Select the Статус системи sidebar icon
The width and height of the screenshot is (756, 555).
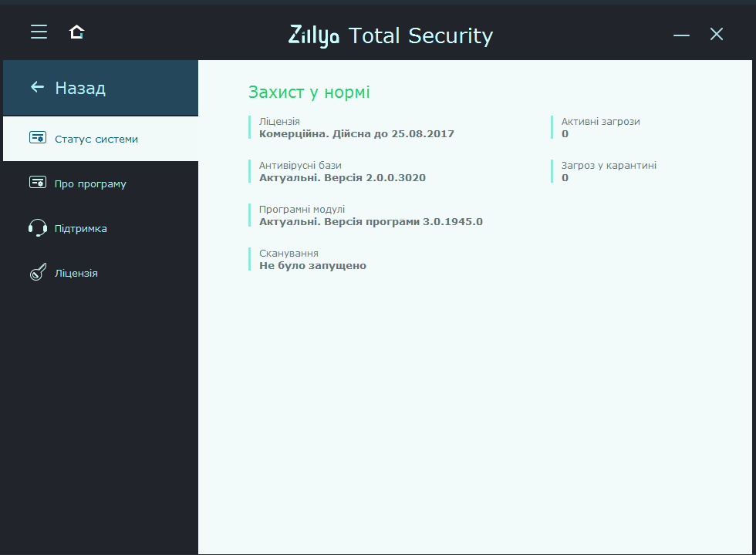[x=36, y=139]
